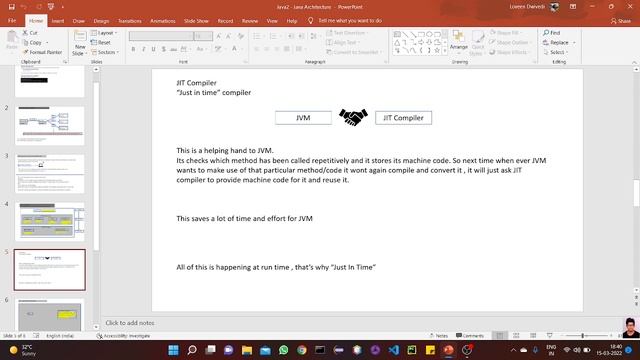The height and width of the screenshot is (360, 640).
Task: Switch to Reading View in the status bar
Action: 533,336
